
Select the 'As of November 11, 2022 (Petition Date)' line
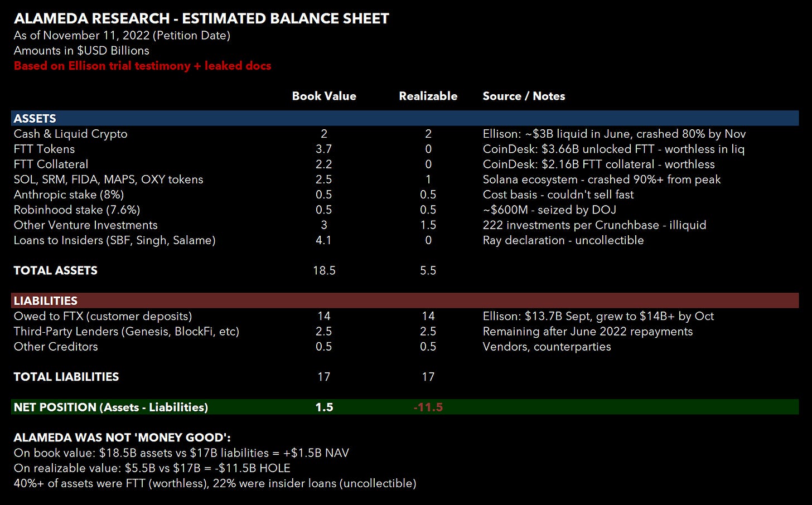point(122,36)
